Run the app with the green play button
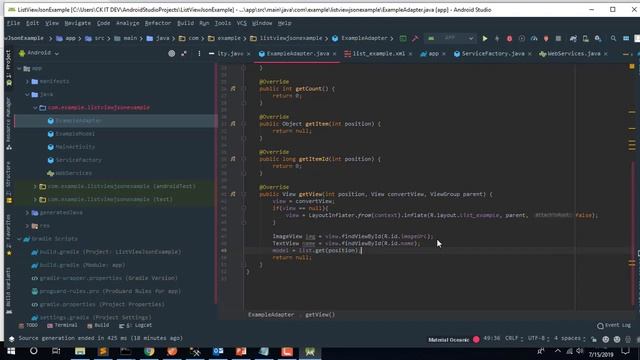Screen dimensions: 640x360 click(484, 38)
